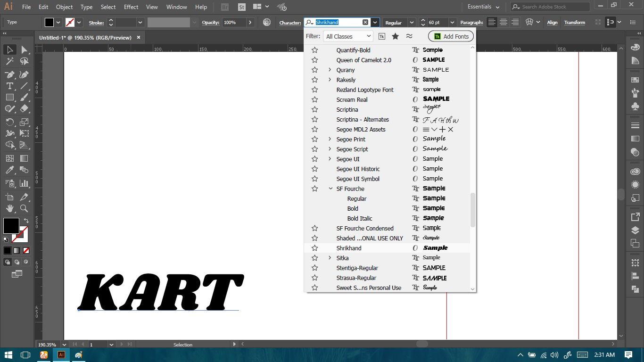Choose the Lasso tool
The height and width of the screenshot is (362, 644).
pos(24,61)
